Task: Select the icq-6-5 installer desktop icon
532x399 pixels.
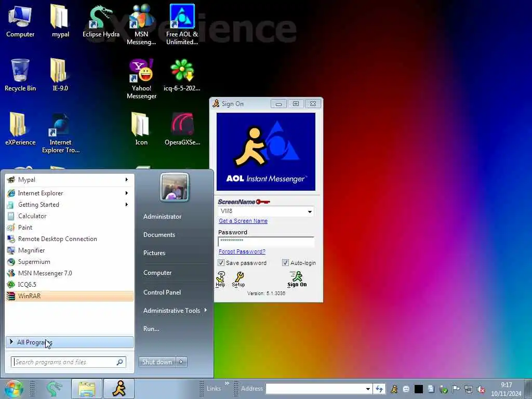Action: (182, 75)
